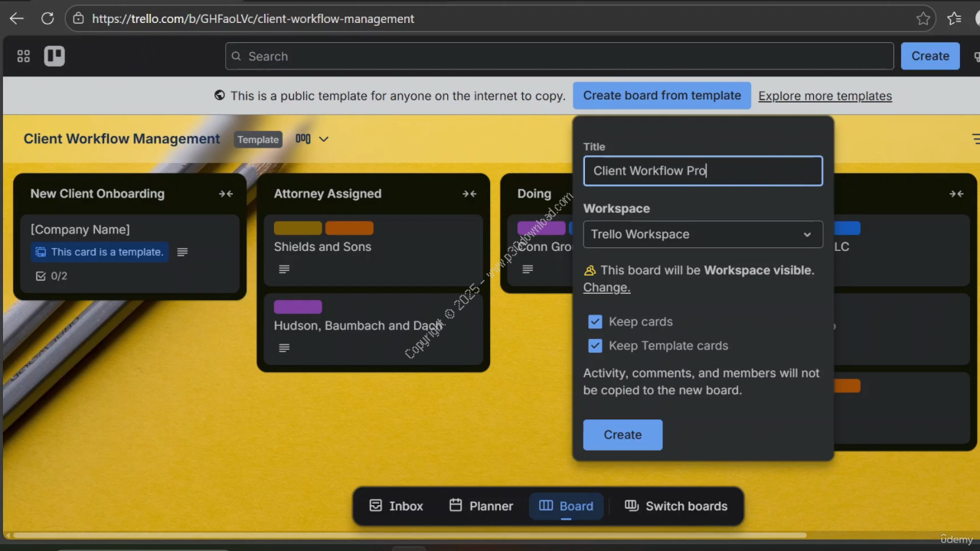
Task: Click the Trello home logo icon
Action: click(54, 56)
